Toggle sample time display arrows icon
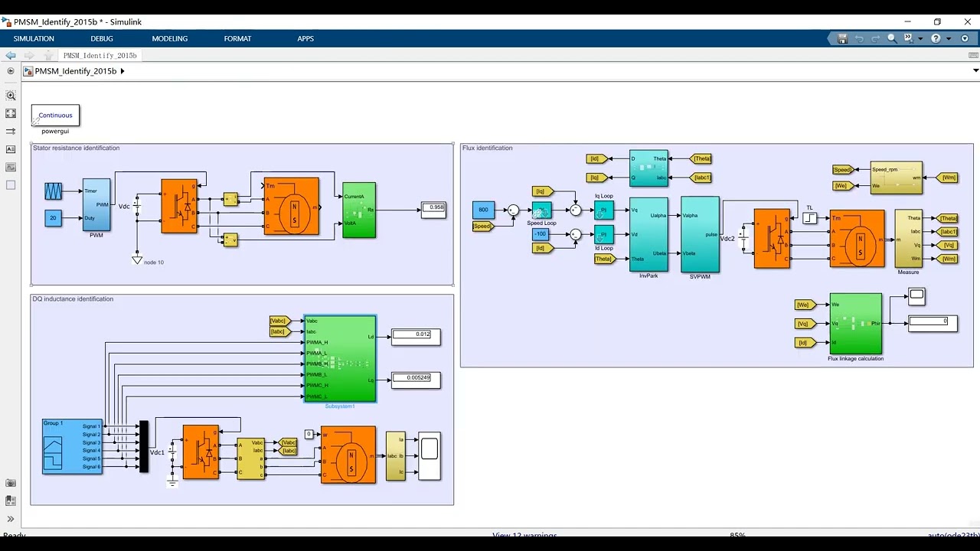This screenshot has width=980, height=551. 11,131
